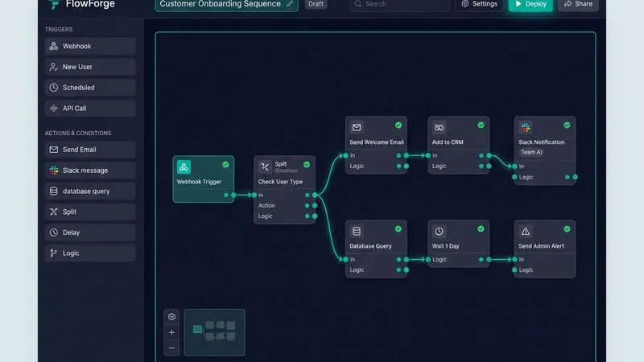The image size is (644, 362).
Task: Click the New User person icon
Action: pyautogui.click(x=54, y=67)
